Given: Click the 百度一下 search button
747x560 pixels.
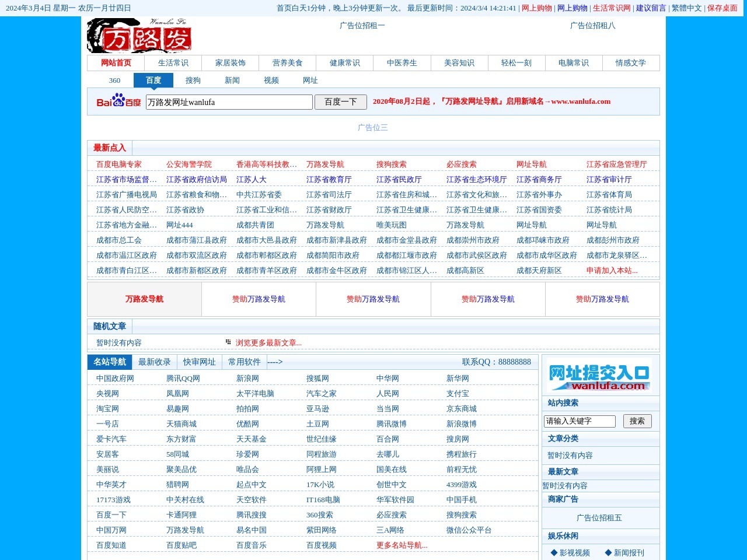Looking at the screenshot, I should pos(340,101).
